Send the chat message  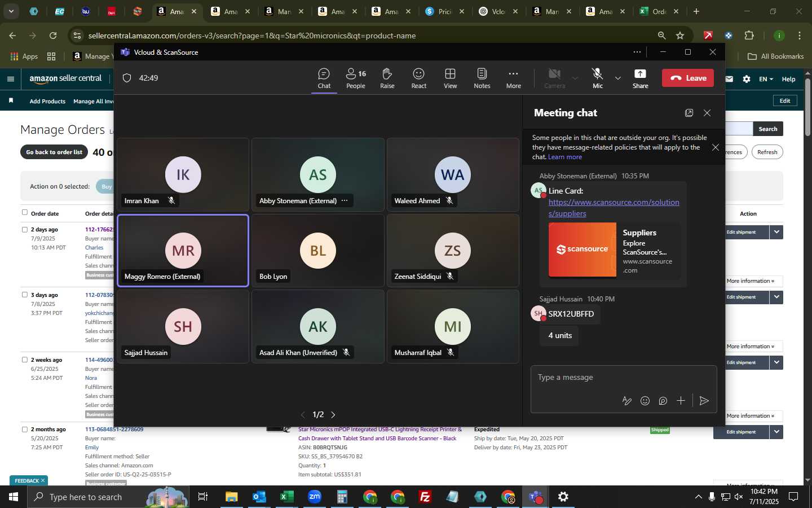click(704, 401)
